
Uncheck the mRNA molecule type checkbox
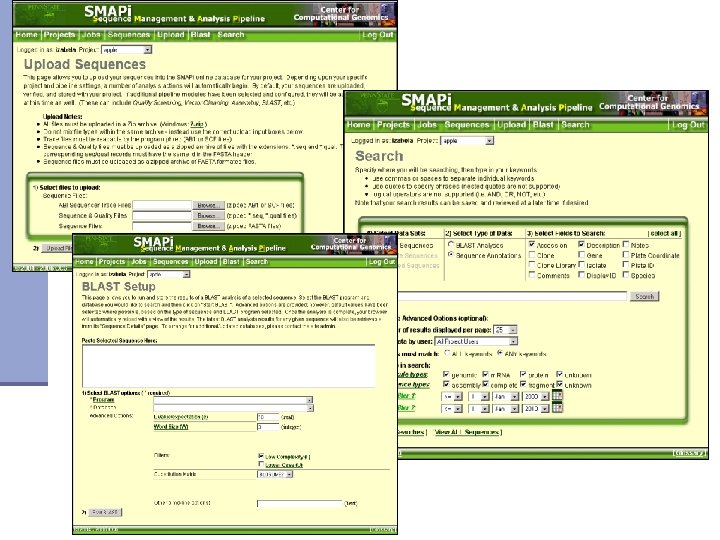(485, 374)
